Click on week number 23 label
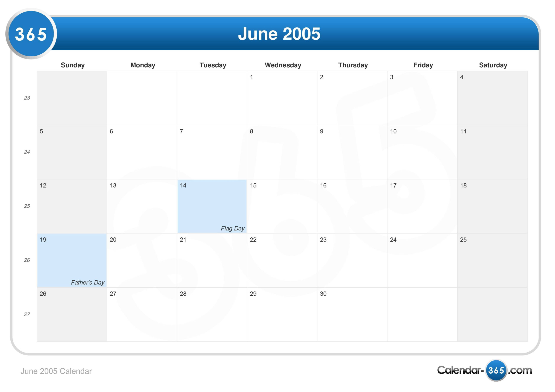555x392 pixels. coord(27,97)
